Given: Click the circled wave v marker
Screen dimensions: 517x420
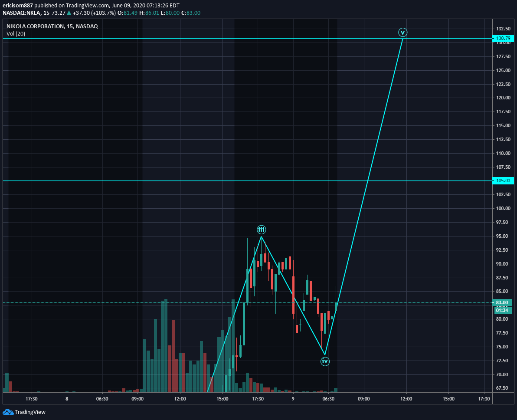Looking at the screenshot, I should coord(402,33).
